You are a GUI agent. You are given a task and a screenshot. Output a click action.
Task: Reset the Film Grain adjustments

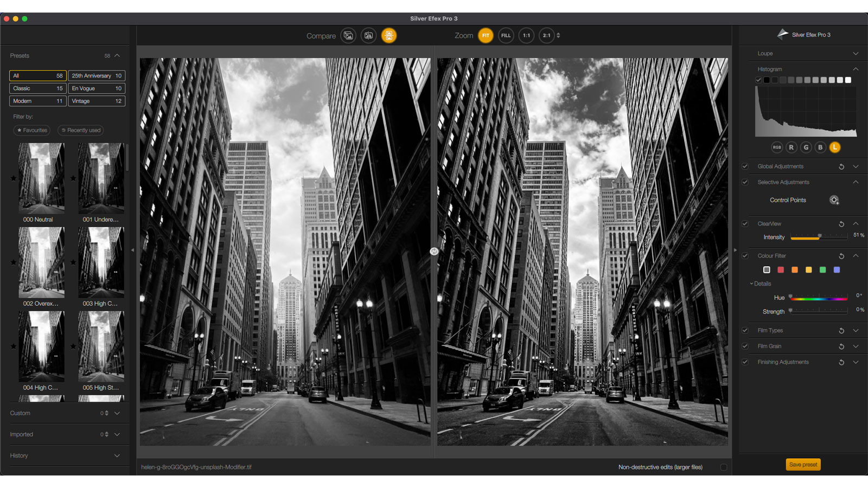tap(841, 346)
